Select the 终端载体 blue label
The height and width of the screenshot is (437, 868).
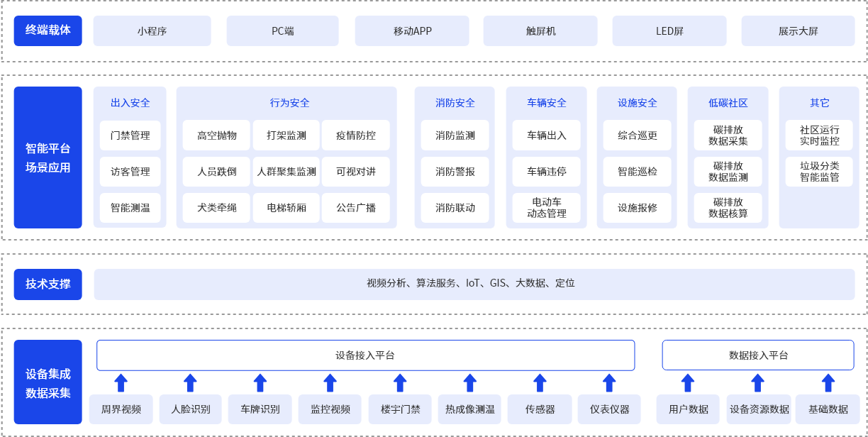(48, 31)
